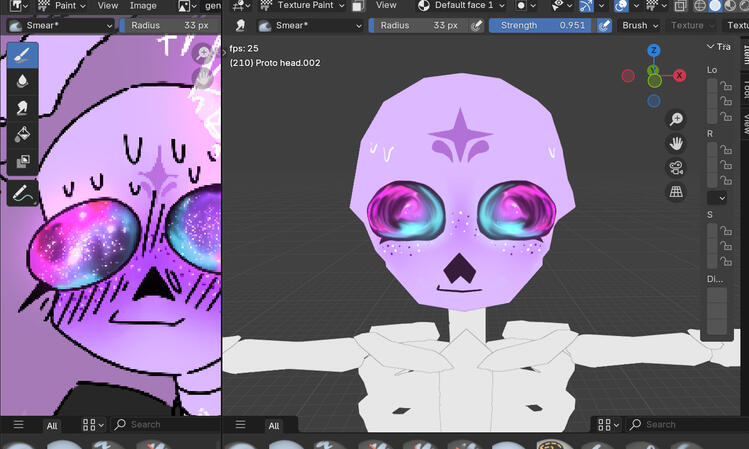Select All tab in image editor asset shelf
749x449 pixels.
(52, 426)
